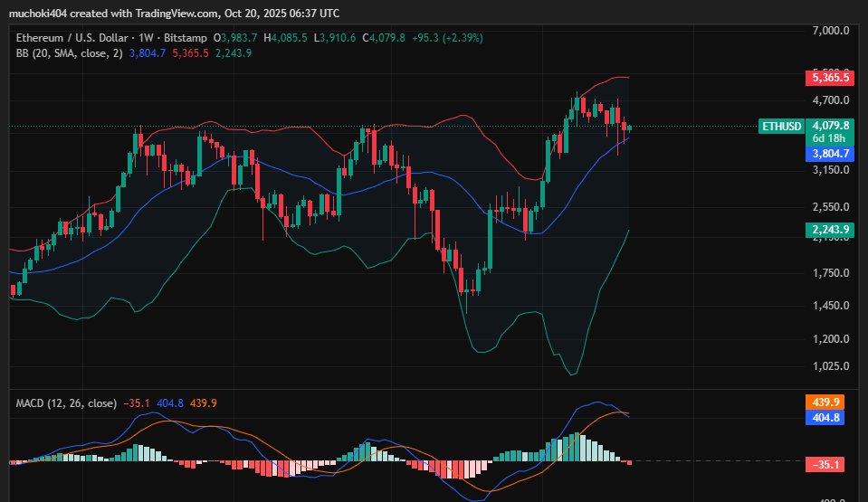Click the high value H4,085.5
This screenshot has width=868, height=502.
285,38
